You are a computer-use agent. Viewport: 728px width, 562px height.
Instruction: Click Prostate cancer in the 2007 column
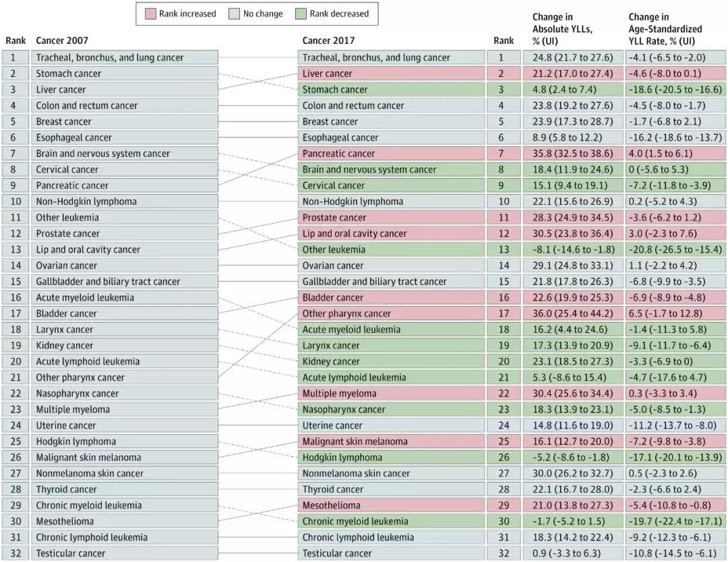[67, 234]
